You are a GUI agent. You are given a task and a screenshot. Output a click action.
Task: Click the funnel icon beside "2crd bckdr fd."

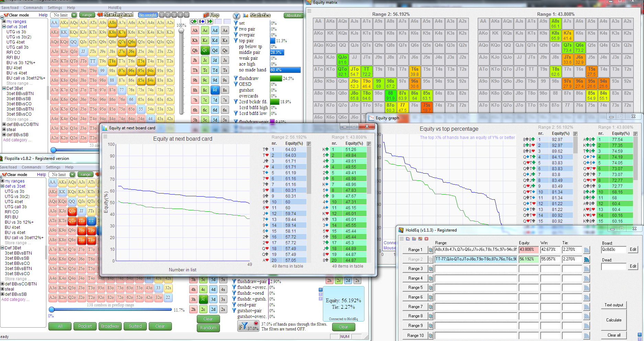coord(236,102)
